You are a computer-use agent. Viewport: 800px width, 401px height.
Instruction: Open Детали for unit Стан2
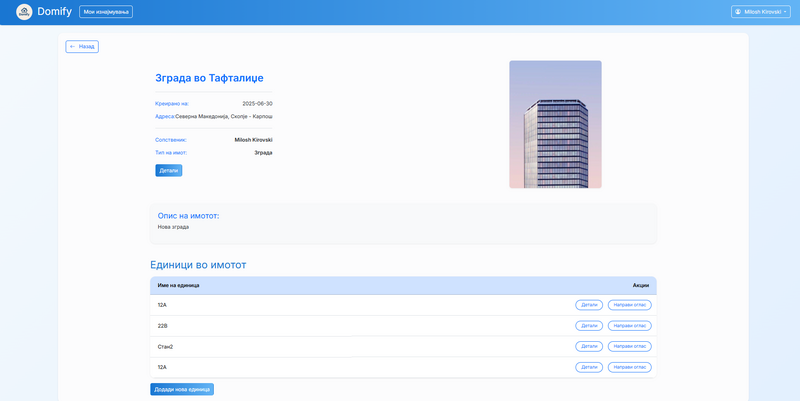589,346
